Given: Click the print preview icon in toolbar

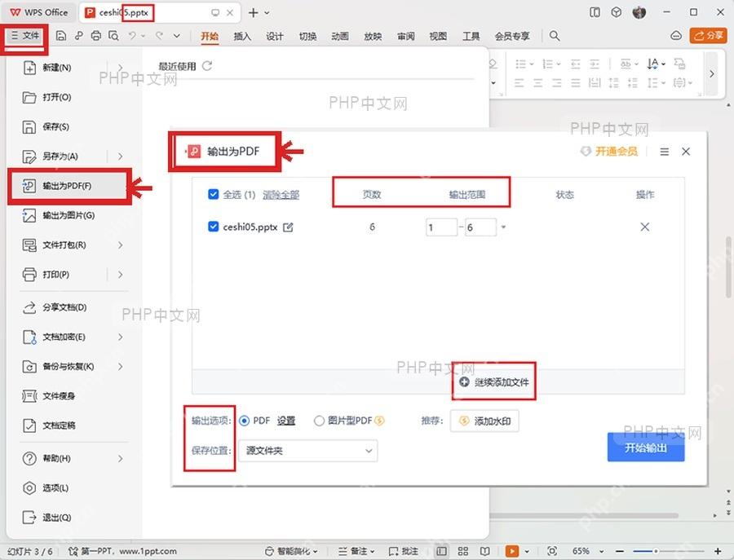Looking at the screenshot, I should (113, 36).
